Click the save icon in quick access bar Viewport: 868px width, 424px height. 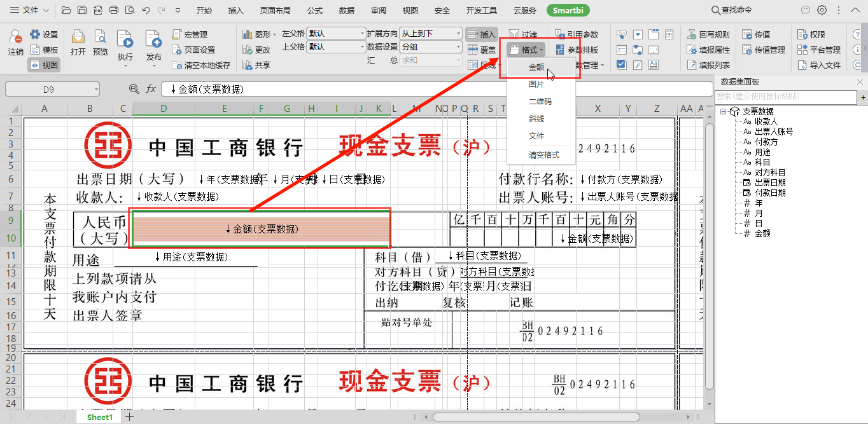[82, 10]
